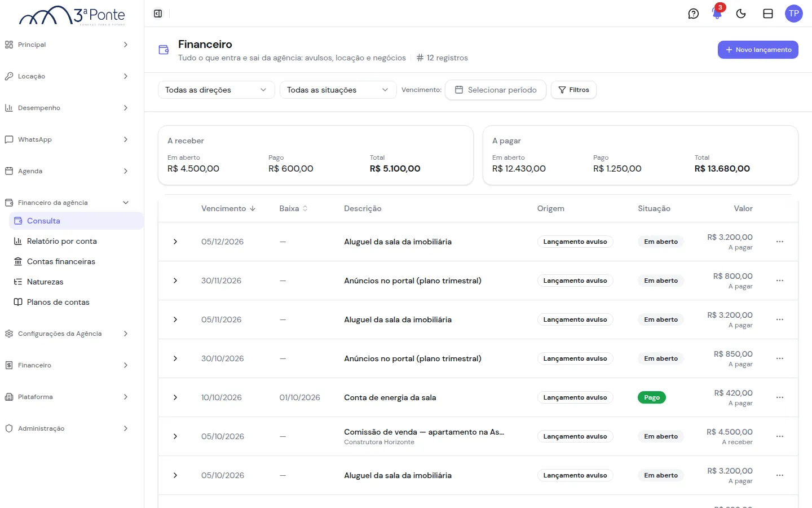812x508 pixels.
Task: Expand Configurações da Agência menu
Action: (68, 334)
